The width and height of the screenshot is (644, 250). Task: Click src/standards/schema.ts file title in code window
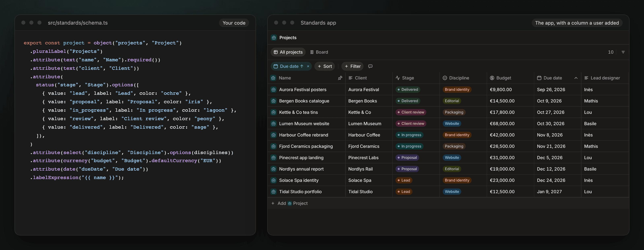coord(78,23)
